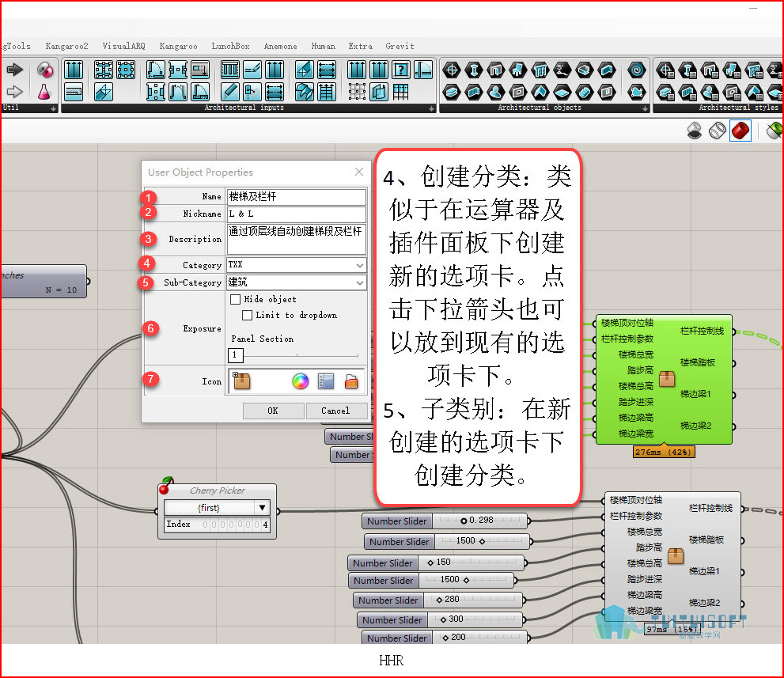Viewport: 784px width, 678px height.
Task: Click the Number Slider showing 0.298
Action: 445,521
